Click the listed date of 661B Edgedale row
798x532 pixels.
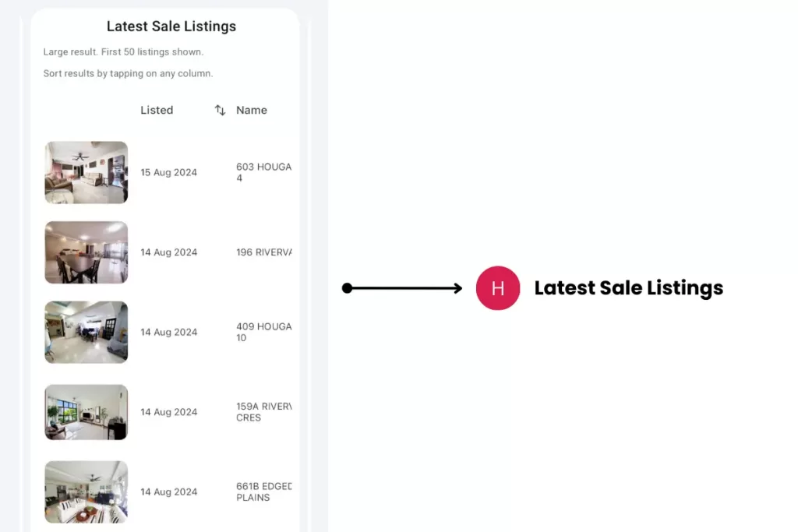169,492
